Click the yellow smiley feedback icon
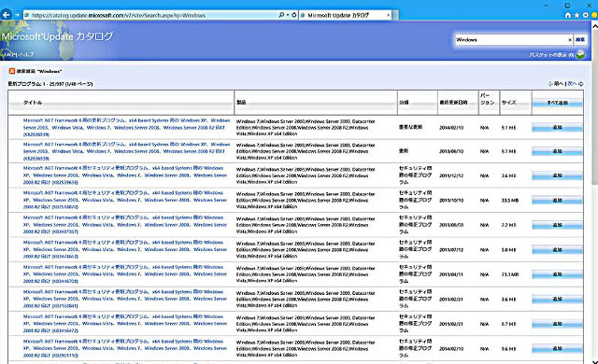This screenshot has width=598, height=364. pos(594,15)
